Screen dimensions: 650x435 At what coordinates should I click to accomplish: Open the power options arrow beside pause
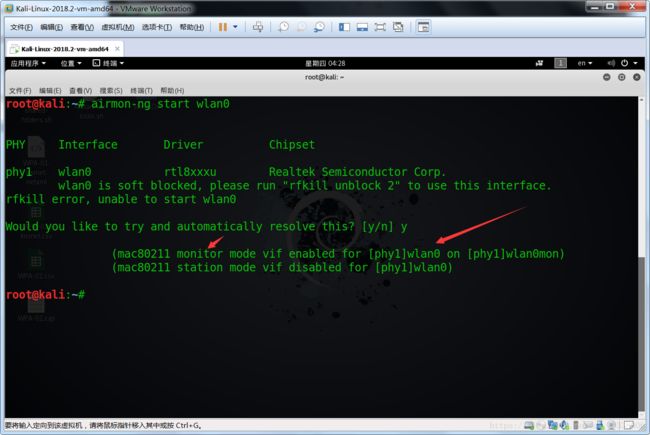pos(235,27)
